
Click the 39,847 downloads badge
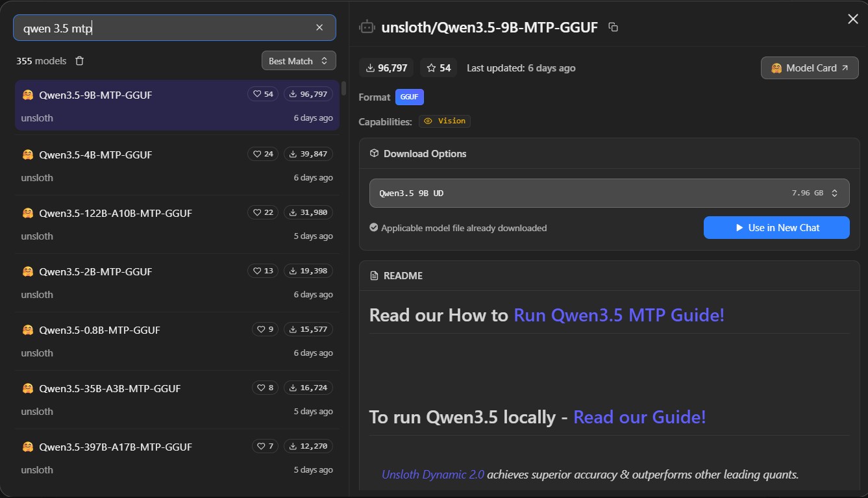tap(308, 154)
